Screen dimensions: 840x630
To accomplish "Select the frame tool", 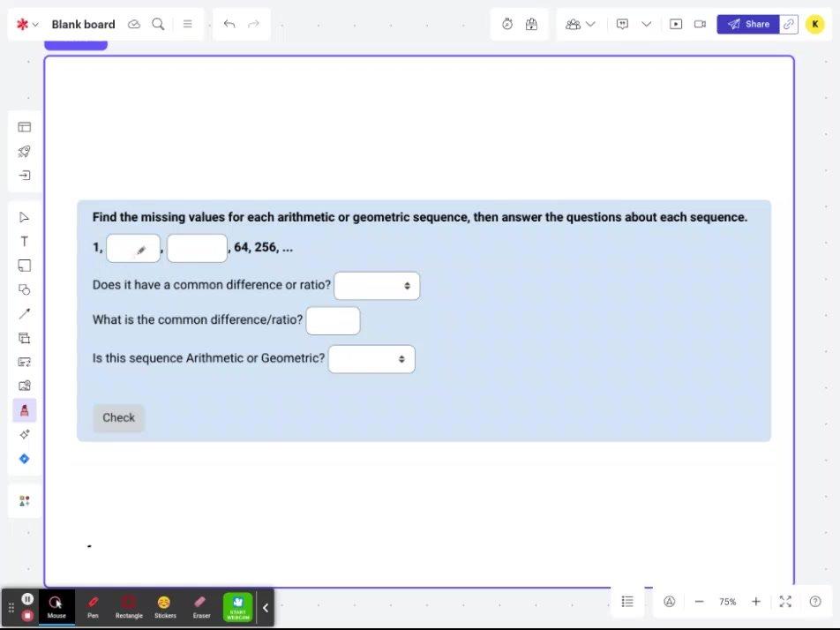I will [24, 337].
